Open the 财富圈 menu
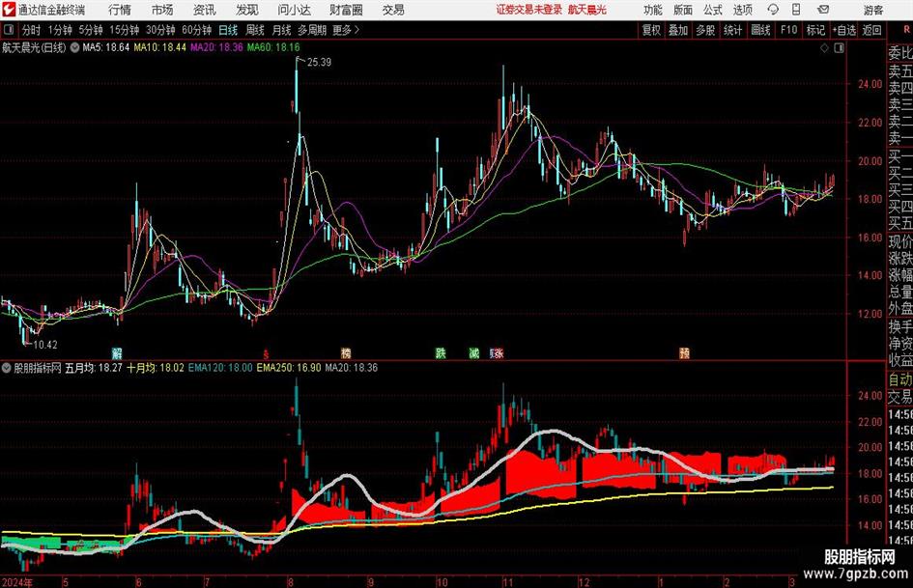The image size is (913, 588). point(346,10)
